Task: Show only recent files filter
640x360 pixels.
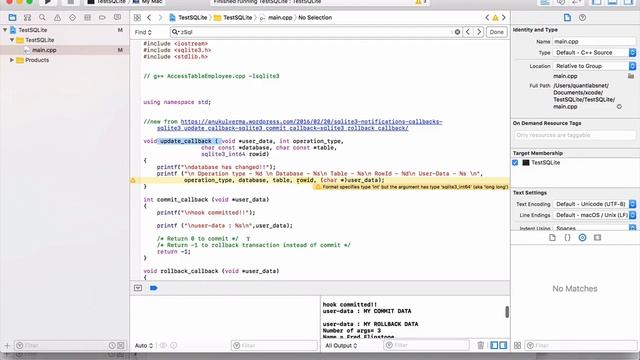Action: [112, 346]
